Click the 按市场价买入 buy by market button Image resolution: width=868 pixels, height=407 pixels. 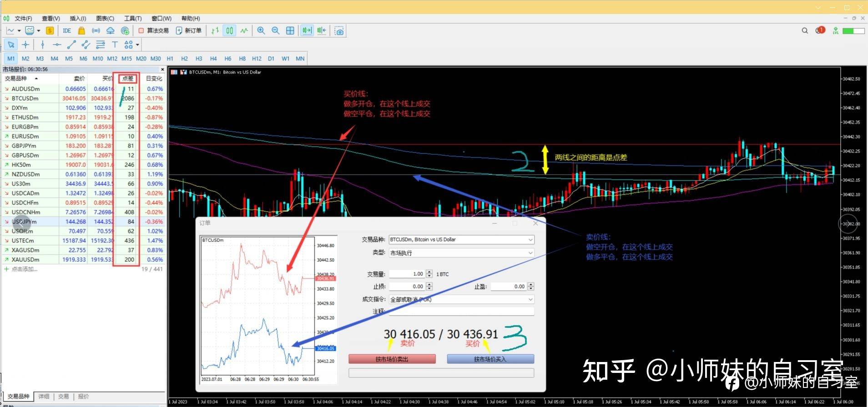[x=490, y=359]
